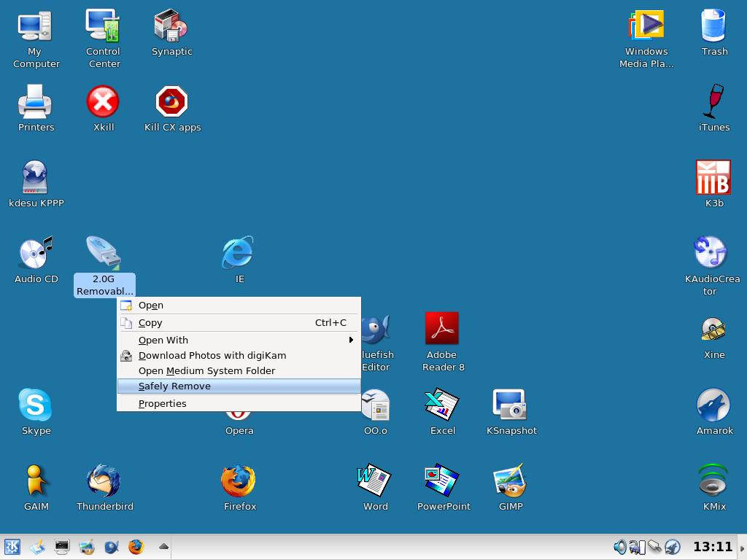747x560 pixels.
Task: Launch the Amarok desktop icon above its label
Action: click(x=713, y=405)
